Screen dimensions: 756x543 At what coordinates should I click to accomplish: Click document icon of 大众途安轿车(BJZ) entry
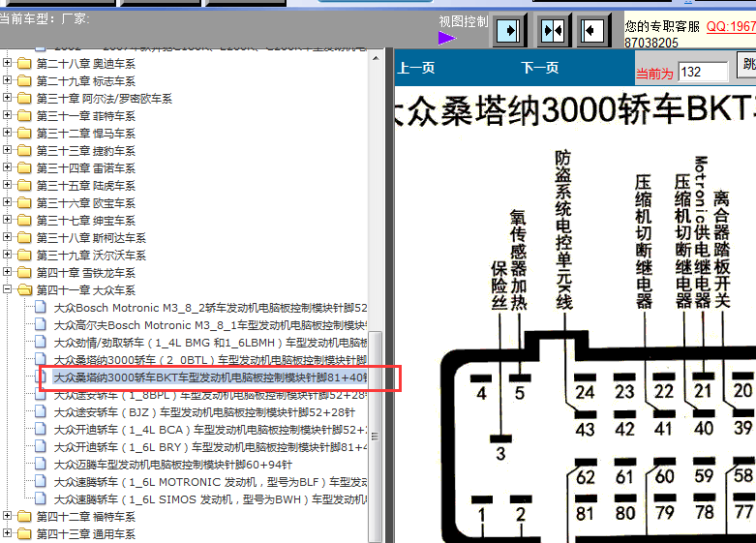(41, 411)
